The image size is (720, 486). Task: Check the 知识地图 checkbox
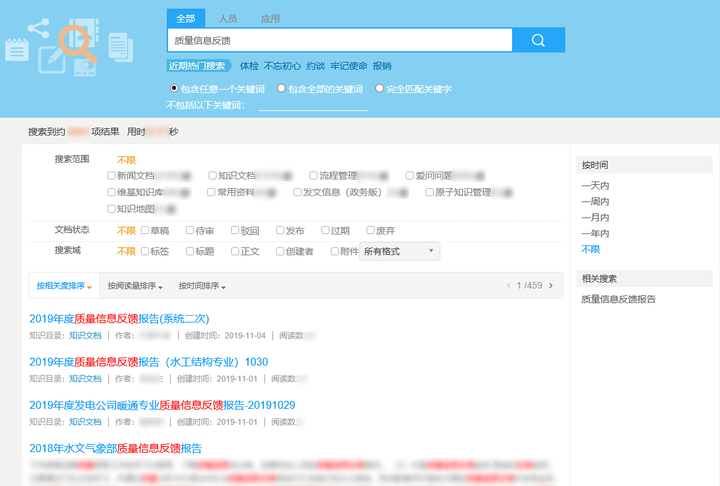111,209
